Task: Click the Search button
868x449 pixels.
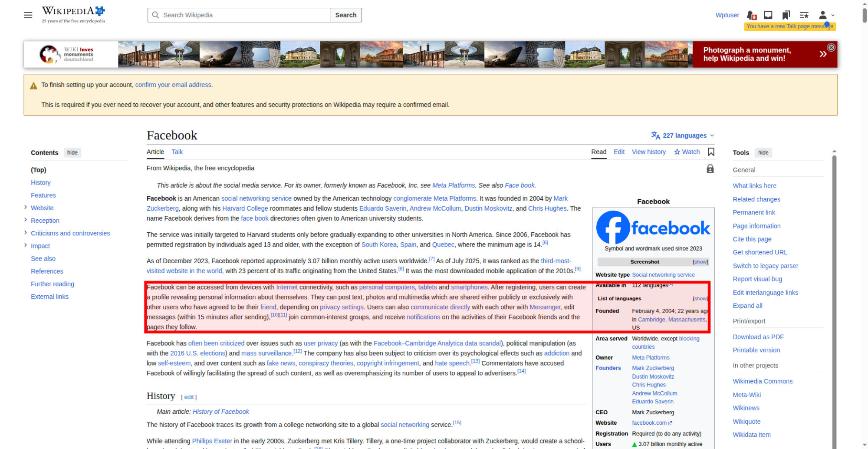Action: 346,15
